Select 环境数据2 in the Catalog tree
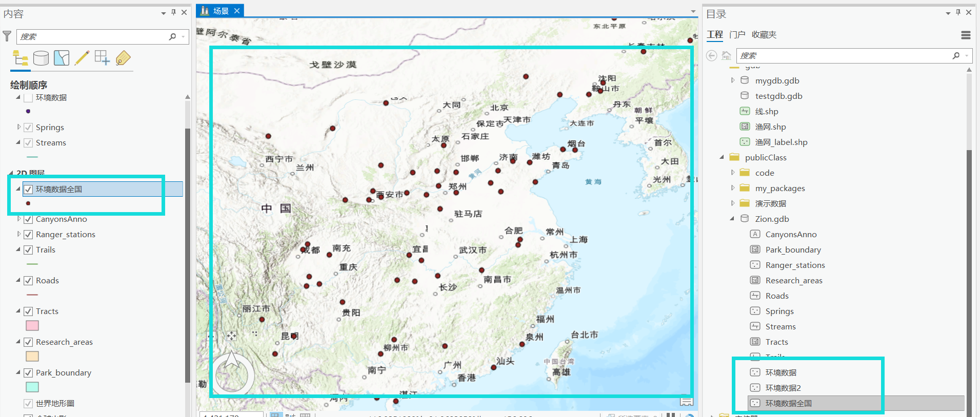Image resolution: width=980 pixels, height=417 pixels. (x=783, y=388)
